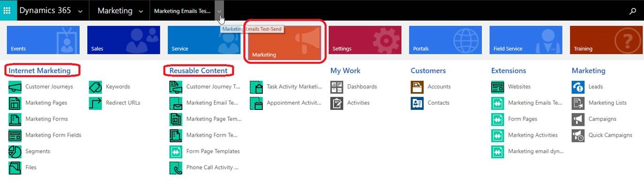Click the Dashboards icon
Screen dimensions: 644x185
coord(337,87)
